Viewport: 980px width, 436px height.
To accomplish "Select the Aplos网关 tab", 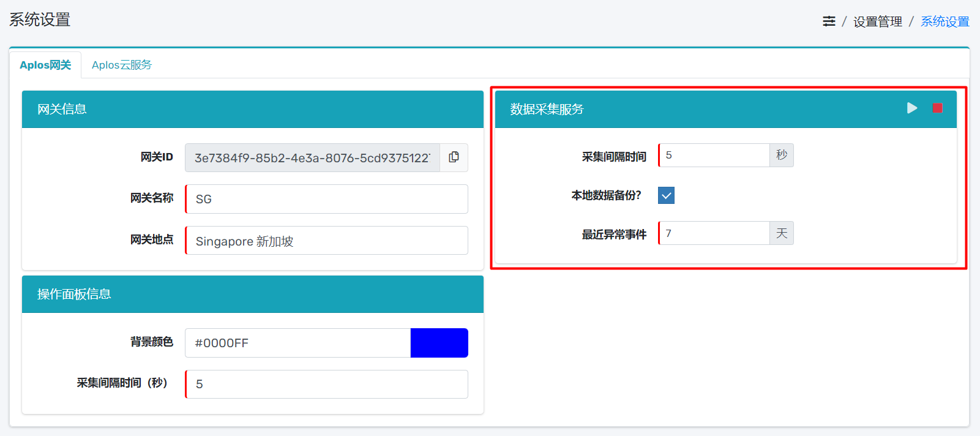I will [x=45, y=65].
